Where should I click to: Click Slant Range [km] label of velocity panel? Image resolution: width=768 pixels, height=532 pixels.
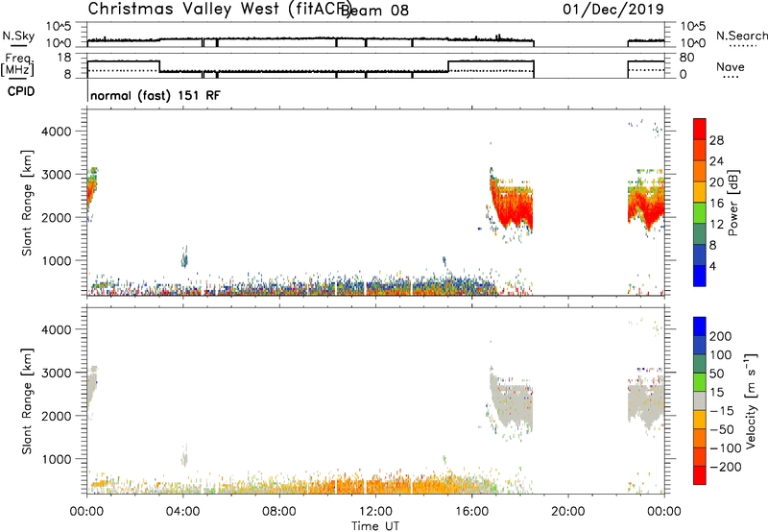27,400
